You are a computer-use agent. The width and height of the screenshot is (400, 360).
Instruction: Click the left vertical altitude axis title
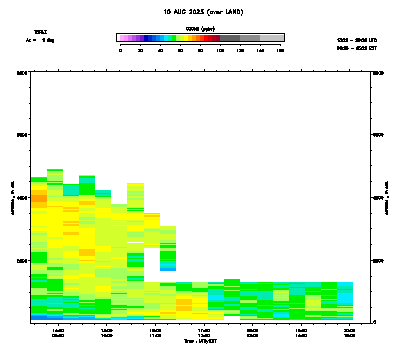click(13, 197)
